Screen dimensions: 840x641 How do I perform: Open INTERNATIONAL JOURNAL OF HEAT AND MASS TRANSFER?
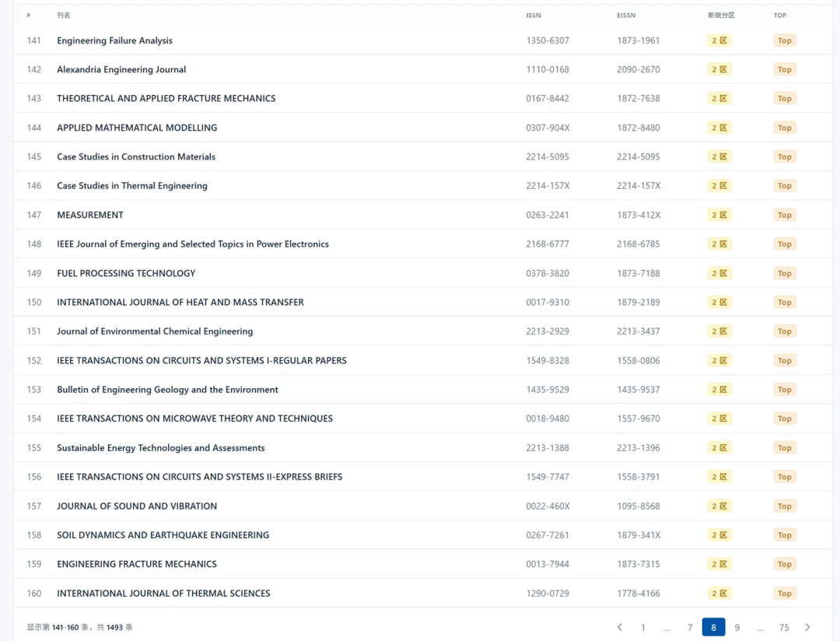click(180, 303)
